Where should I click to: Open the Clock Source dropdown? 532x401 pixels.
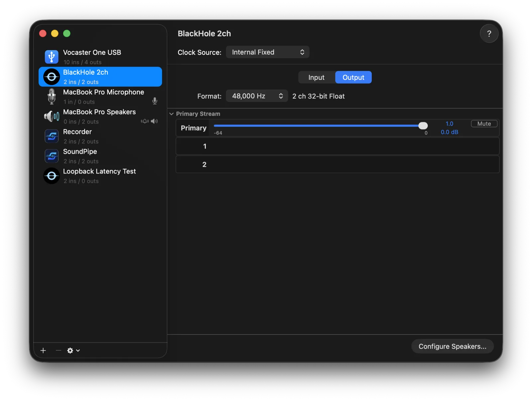click(x=268, y=52)
